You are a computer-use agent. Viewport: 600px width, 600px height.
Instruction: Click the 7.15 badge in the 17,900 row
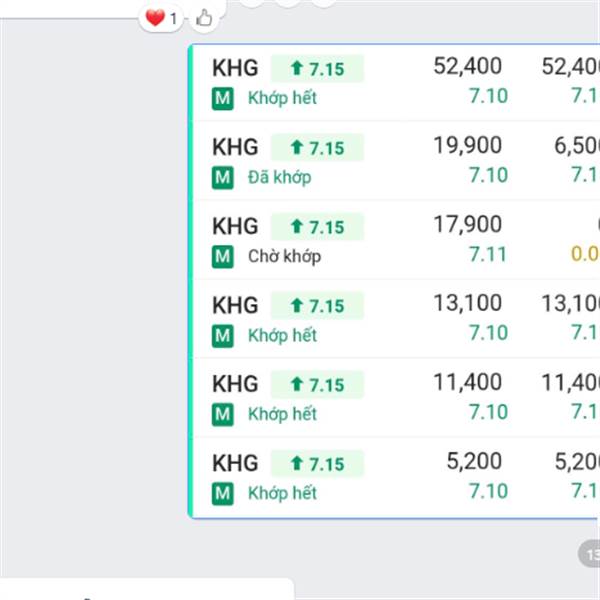[x=317, y=226]
